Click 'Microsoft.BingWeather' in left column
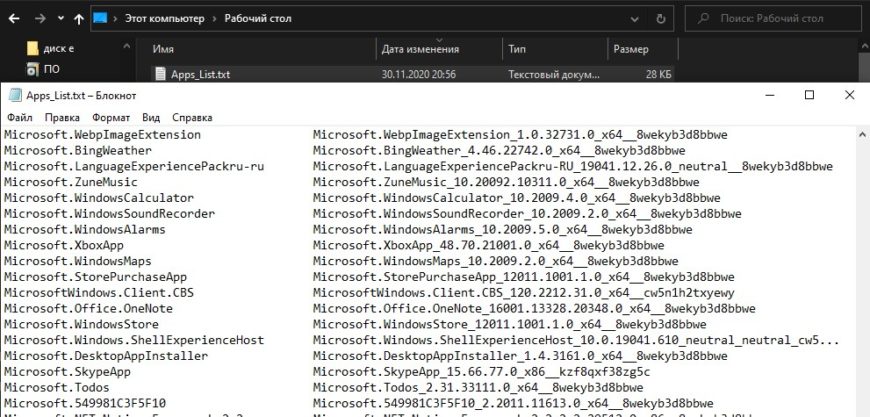The image size is (870, 417). [x=78, y=150]
